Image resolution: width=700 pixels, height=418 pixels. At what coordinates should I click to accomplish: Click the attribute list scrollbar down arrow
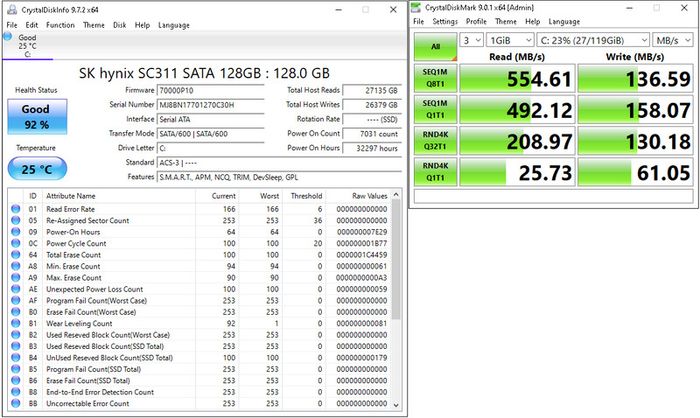[396, 405]
